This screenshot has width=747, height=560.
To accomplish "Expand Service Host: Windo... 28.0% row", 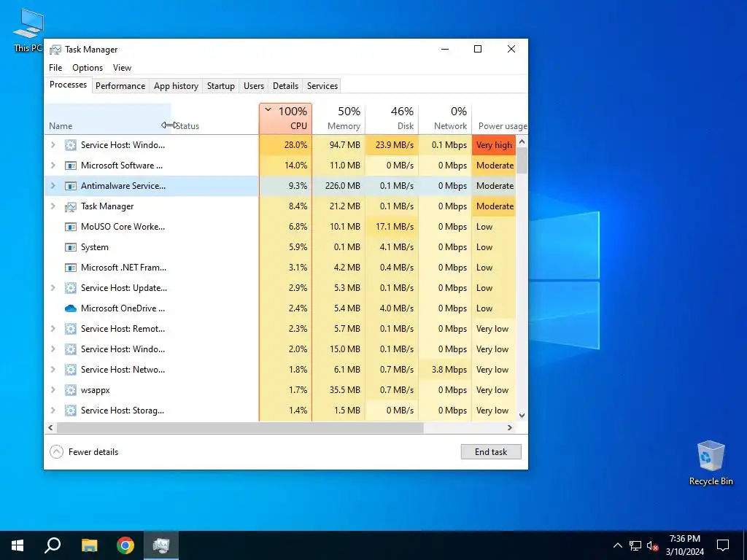I will pos(53,145).
